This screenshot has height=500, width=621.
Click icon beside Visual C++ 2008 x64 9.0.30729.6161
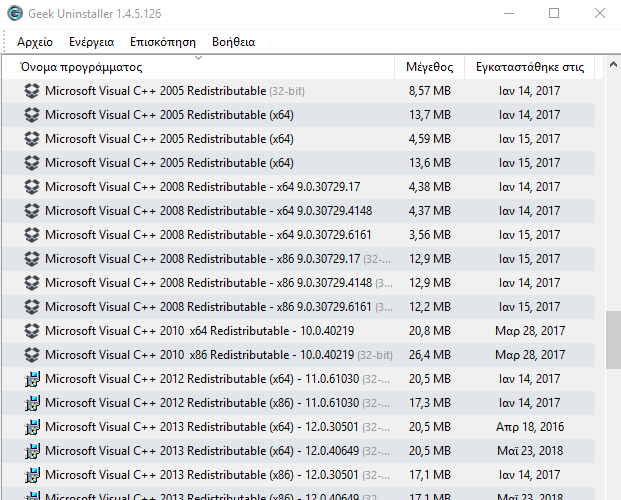[x=32, y=235]
